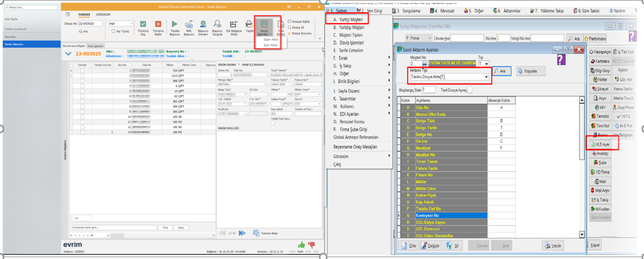Click the scroll-down arrow of the column list

coord(582,235)
